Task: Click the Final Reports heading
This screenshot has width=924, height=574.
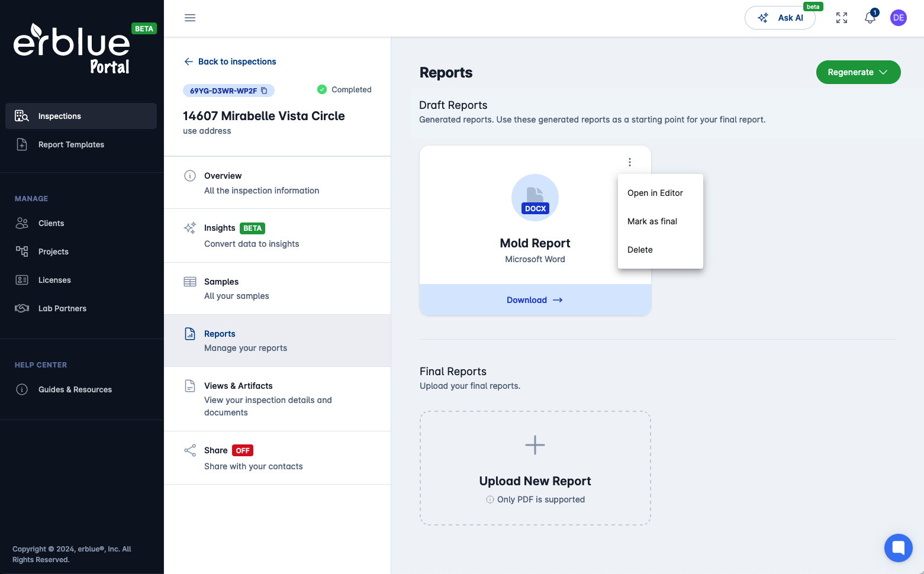Action: coord(453,372)
